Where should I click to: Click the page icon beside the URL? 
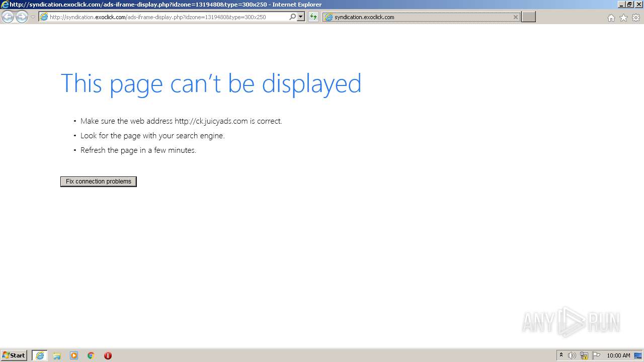[x=44, y=17]
